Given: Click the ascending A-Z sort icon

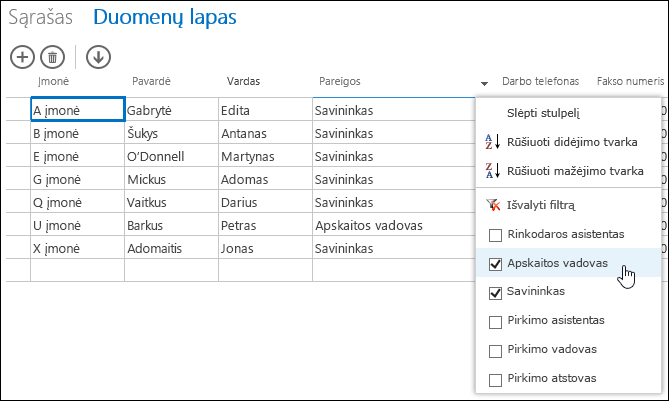Looking at the screenshot, I should pyautogui.click(x=493, y=142).
